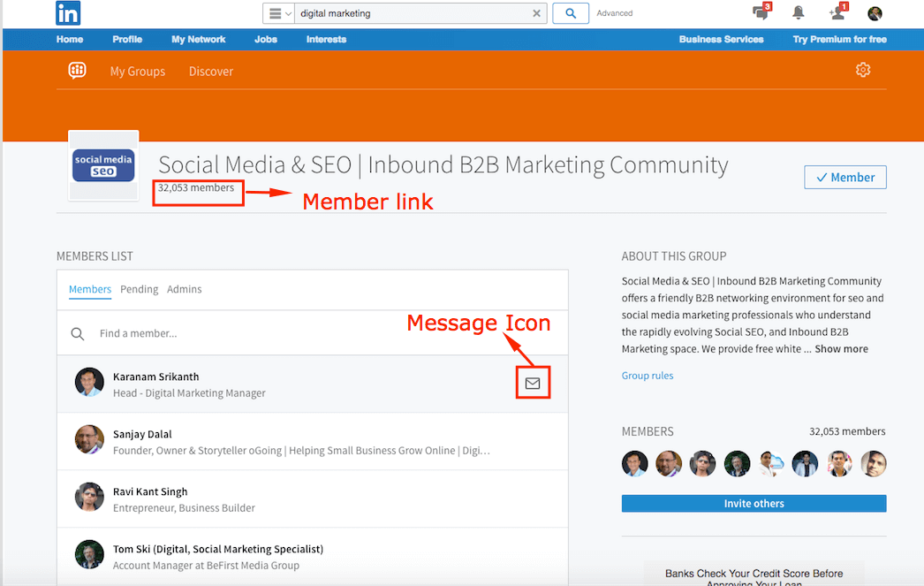Open My Network menu

coord(199,40)
